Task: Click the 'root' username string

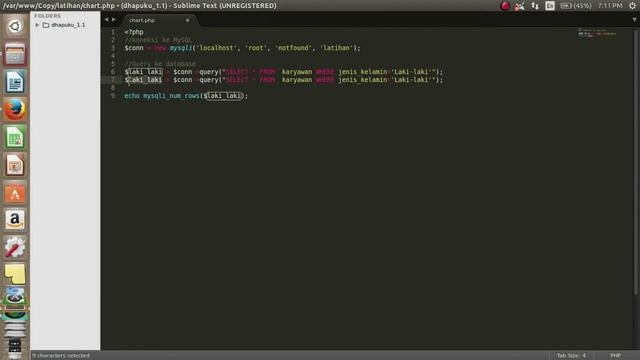Action: [256, 48]
